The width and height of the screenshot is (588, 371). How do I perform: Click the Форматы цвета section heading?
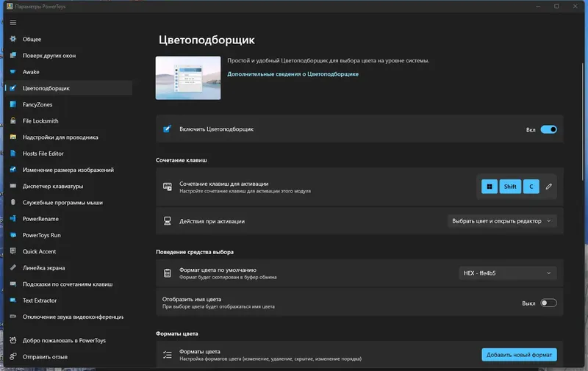tap(176, 334)
